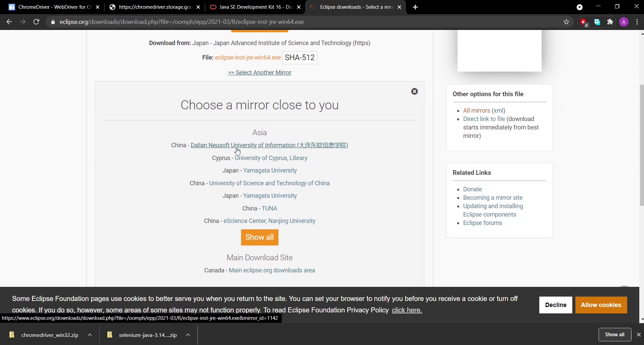Click Direct link to file
The width and height of the screenshot is (644, 345).
click(x=484, y=119)
